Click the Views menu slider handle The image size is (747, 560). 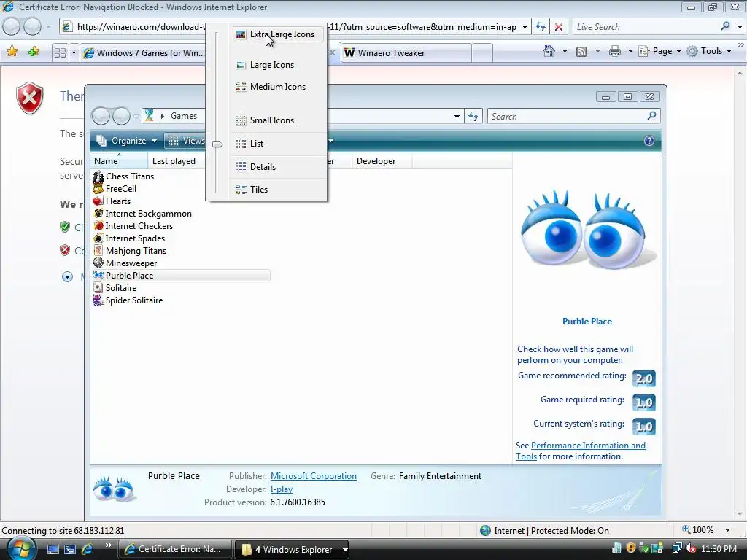tap(217, 144)
